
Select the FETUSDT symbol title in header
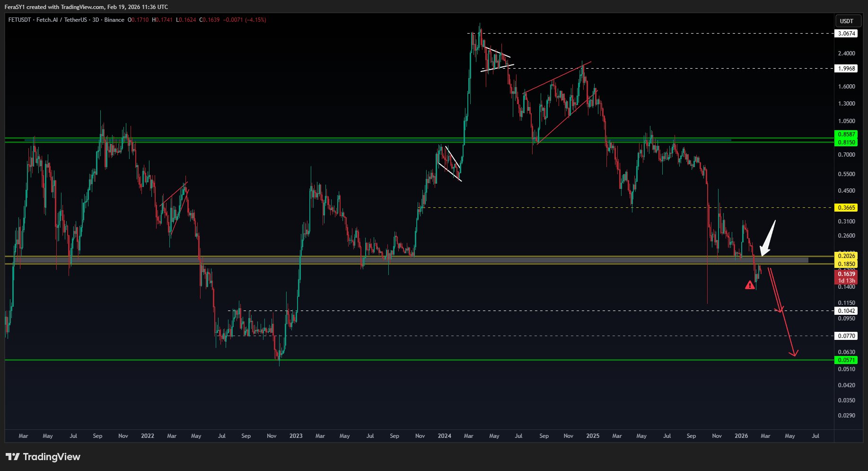pyautogui.click(x=20, y=20)
